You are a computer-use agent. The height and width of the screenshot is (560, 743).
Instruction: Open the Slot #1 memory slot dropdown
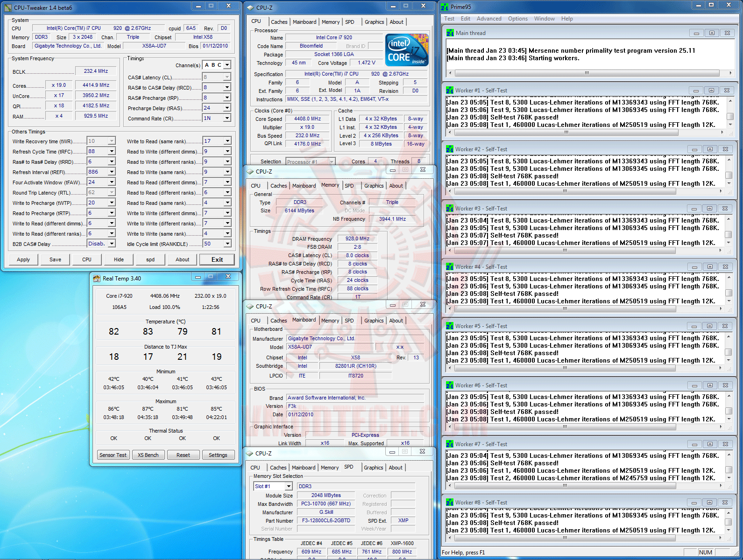point(289,486)
